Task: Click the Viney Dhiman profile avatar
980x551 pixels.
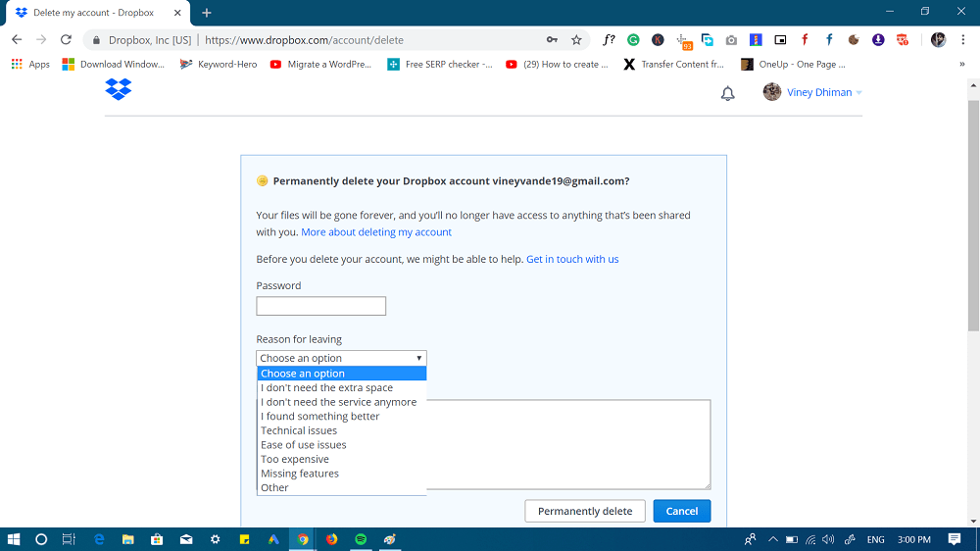Action: tap(772, 92)
